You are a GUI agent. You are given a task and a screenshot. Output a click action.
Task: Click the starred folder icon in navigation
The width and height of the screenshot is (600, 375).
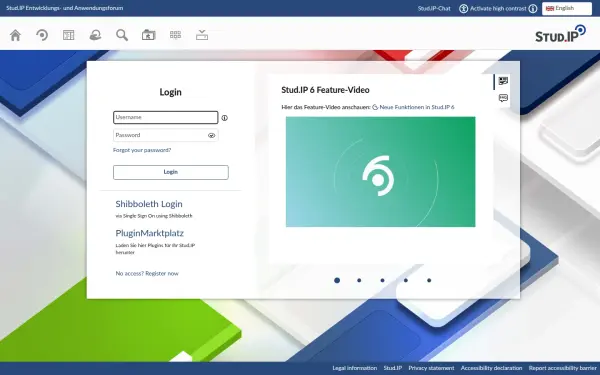pos(148,35)
